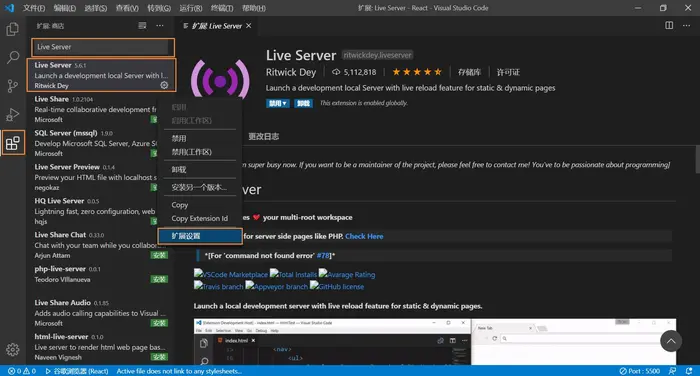The width and height of the screenshot is (700, 376).
Task: Click the notifications bell in status bar
Action: pyautogui.click(x=689, y=371)
